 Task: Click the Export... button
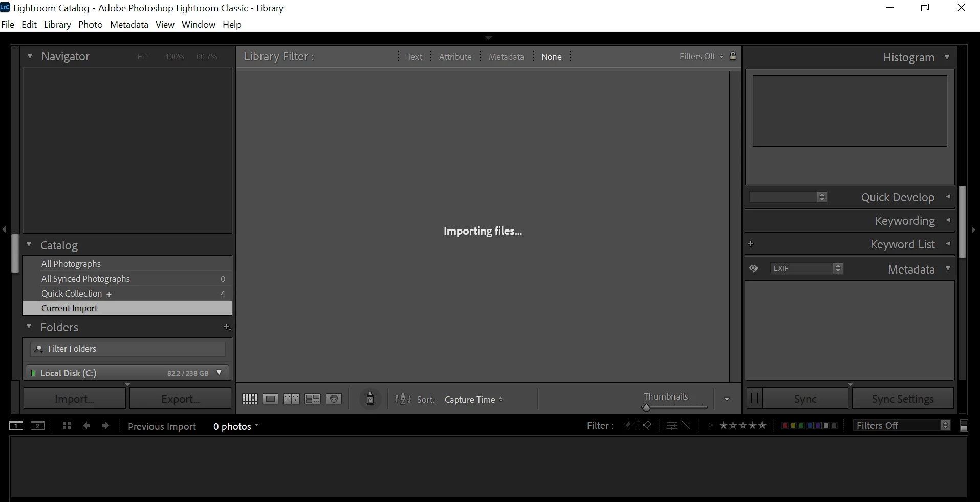point(180,399)
